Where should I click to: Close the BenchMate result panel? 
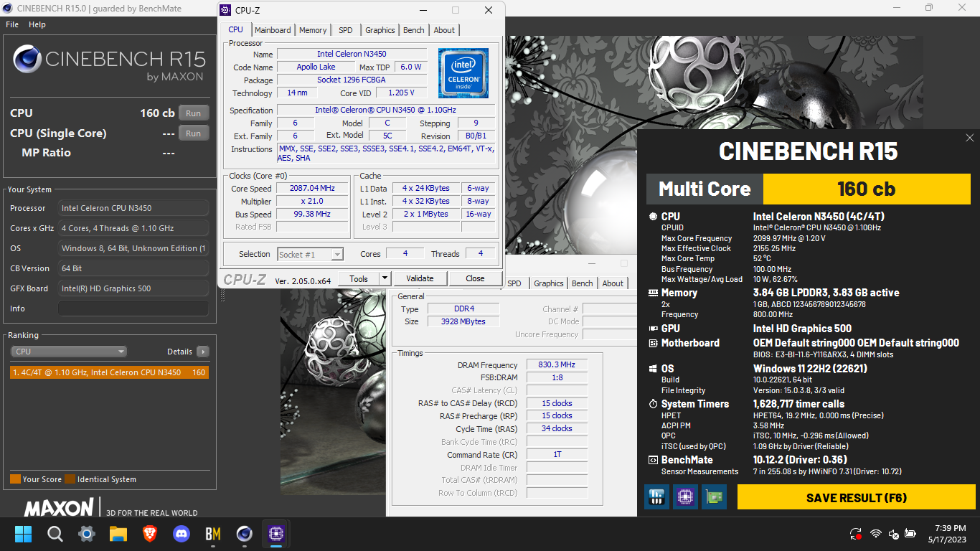(969, 138)
